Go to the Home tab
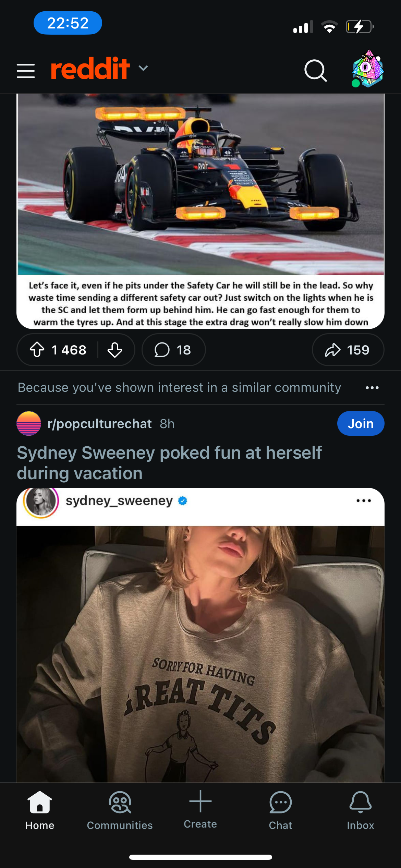 coord(40,810)
